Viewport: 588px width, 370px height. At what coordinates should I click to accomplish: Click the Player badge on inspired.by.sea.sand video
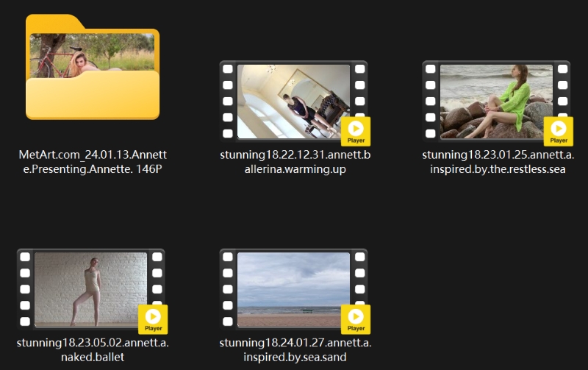[356, 319]
